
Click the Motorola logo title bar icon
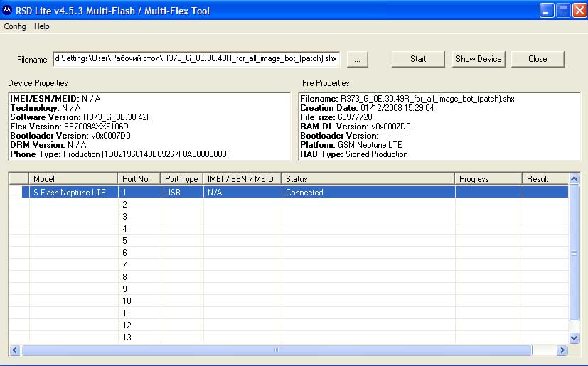point(7,10)
